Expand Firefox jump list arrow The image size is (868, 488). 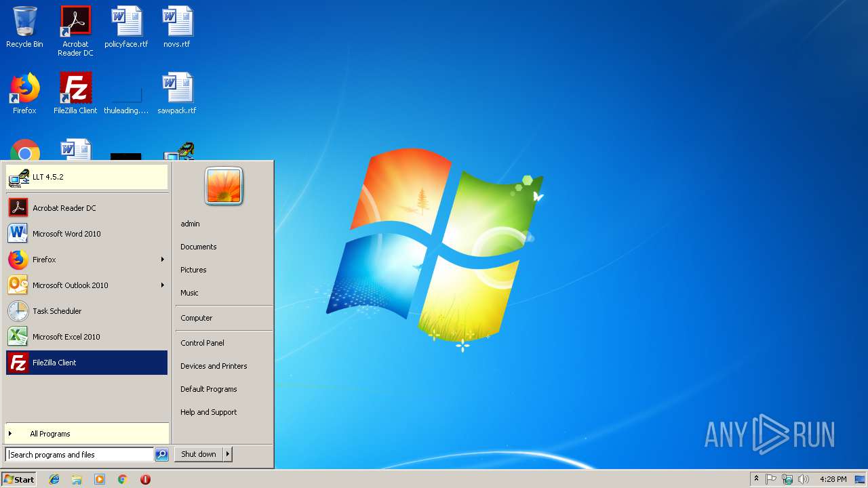pos(162,260)
